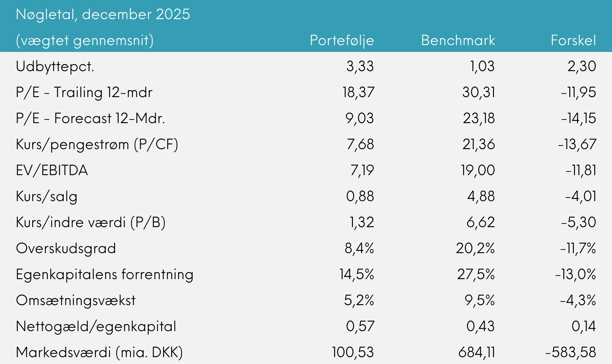
Task: Select the Kurs/pengestrøm (P/CF) row label
Action: pos(97,144)
